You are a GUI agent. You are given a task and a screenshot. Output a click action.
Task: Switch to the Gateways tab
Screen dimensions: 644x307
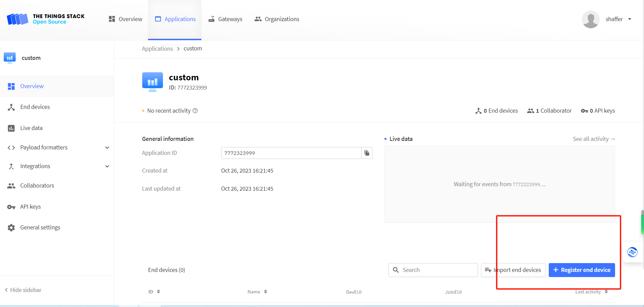[x=225, y=19]
